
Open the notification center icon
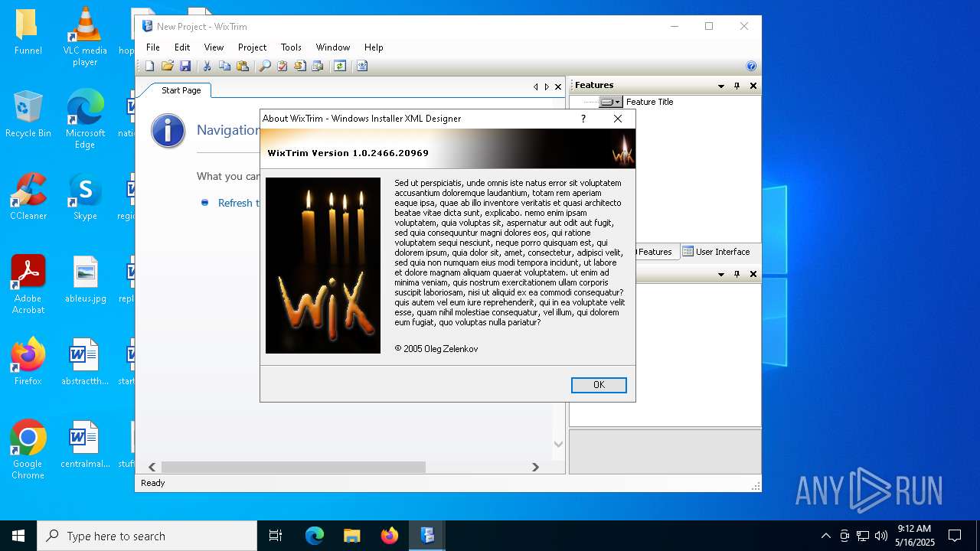pyautogui.click(x=955, y=536)
